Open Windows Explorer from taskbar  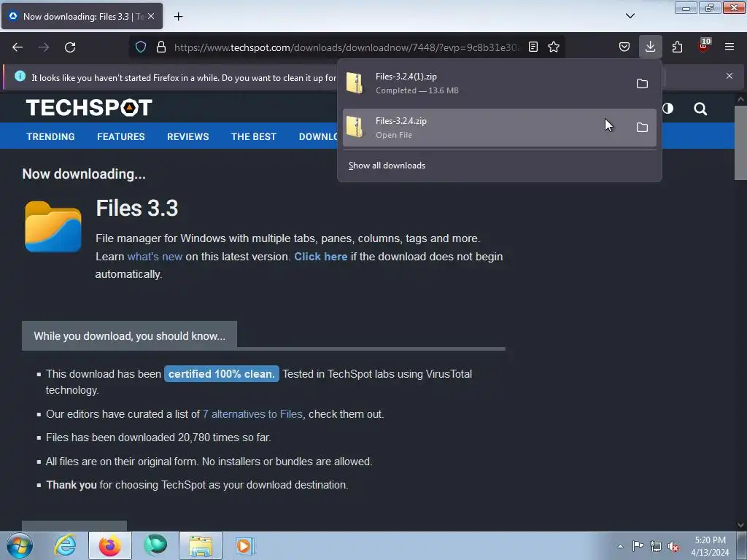coord(201,545)
